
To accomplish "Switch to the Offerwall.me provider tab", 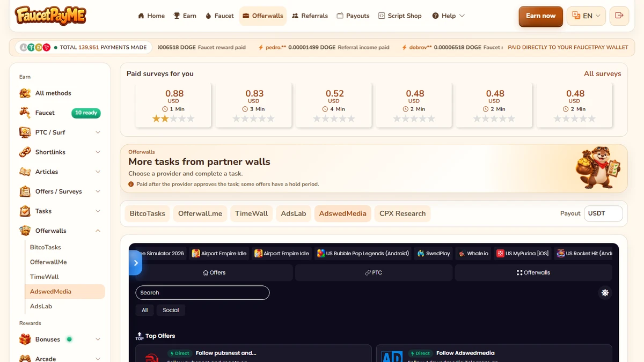I will [x=200, y=213].
